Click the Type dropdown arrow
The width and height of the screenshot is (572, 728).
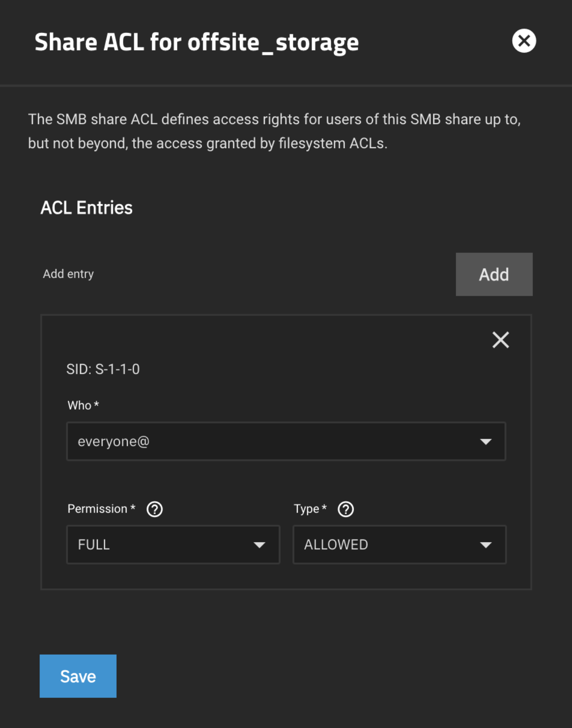click(485, 545)
